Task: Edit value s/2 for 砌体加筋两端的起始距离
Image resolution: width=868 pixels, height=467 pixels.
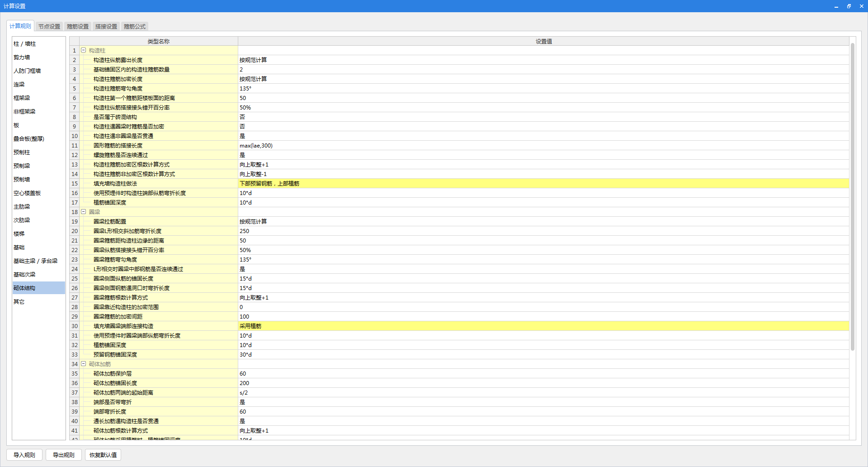Action: [543, 392]
